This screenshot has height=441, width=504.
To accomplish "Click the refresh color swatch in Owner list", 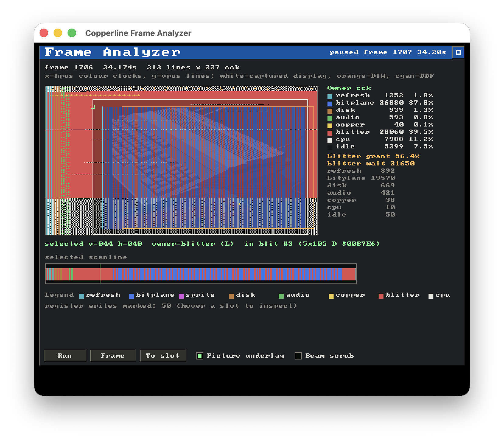I will [330, 96].
